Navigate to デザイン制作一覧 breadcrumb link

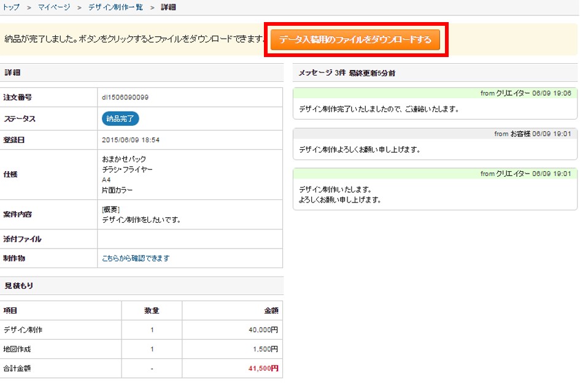point(115,7)
